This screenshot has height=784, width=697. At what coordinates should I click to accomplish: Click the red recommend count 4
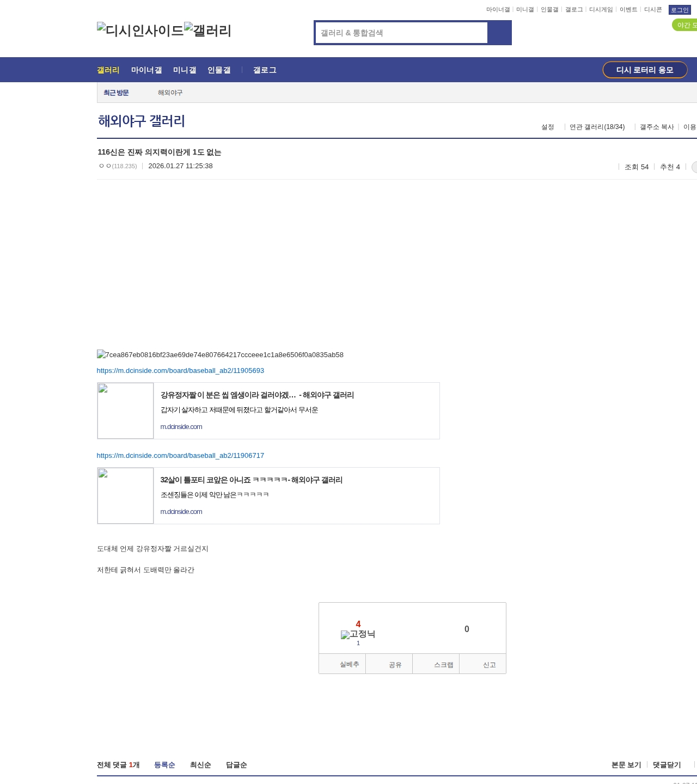click(x=358, y=624)
